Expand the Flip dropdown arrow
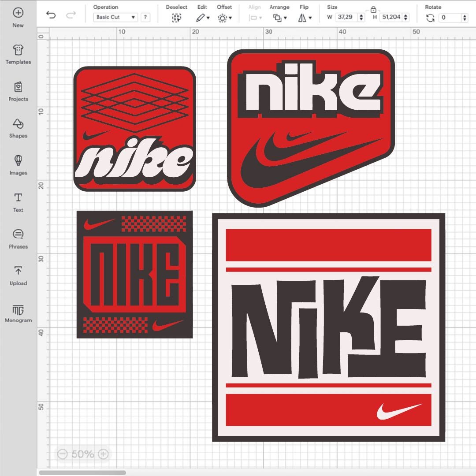476x476 pixels. point(310,18)
